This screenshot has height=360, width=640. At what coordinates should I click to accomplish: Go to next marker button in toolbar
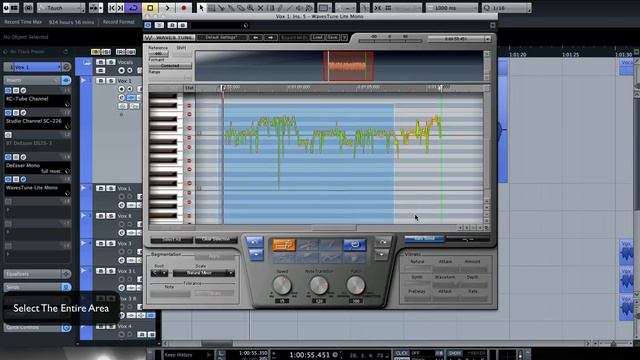coord(120,8)
